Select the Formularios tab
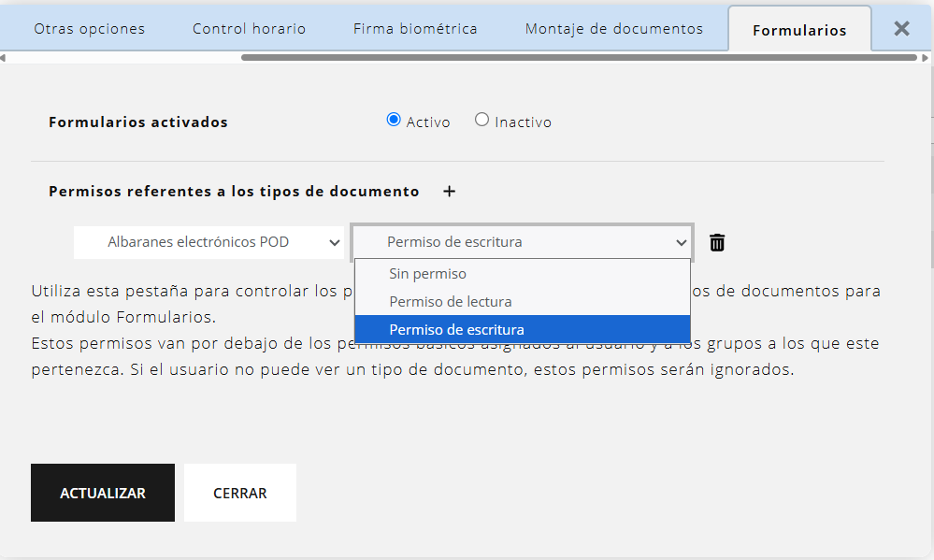This screenshot has height=560, width=934. pyautogui.click(x=799, y=30)
